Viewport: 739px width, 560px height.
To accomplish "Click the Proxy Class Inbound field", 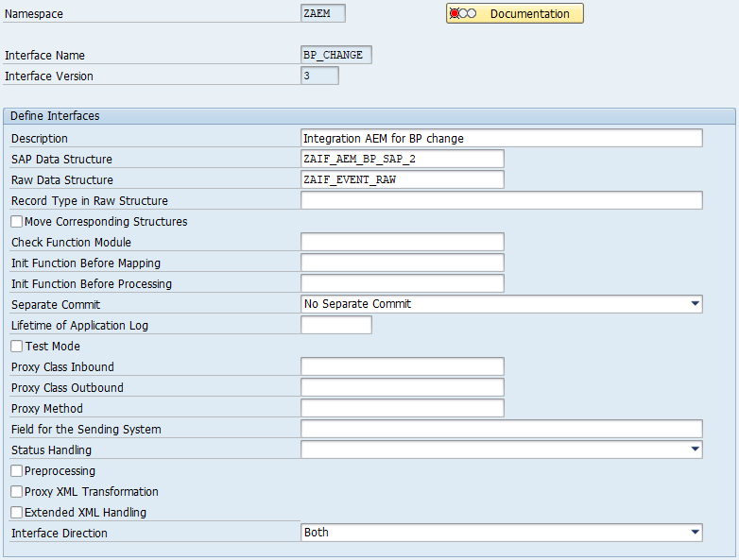I will [402, 366].
